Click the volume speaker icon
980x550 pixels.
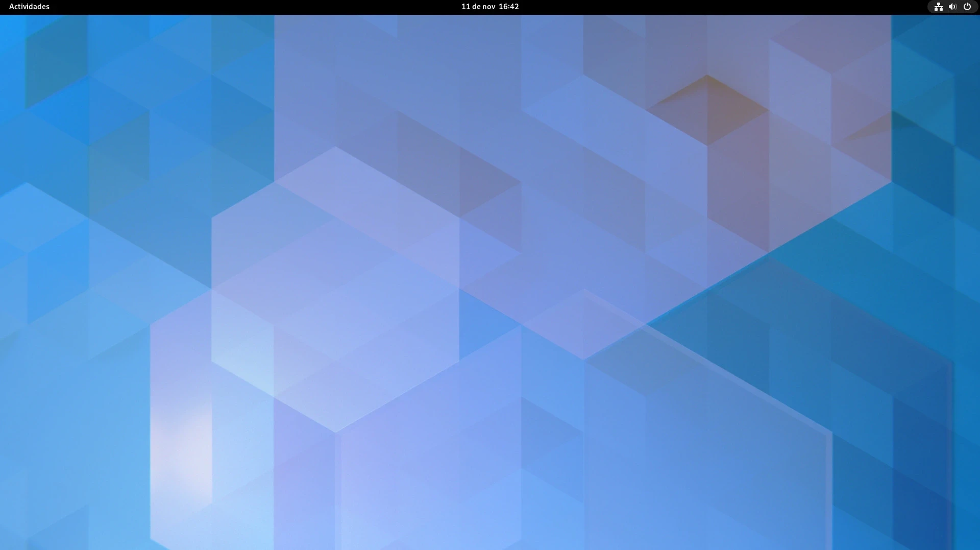pos(952,7)
